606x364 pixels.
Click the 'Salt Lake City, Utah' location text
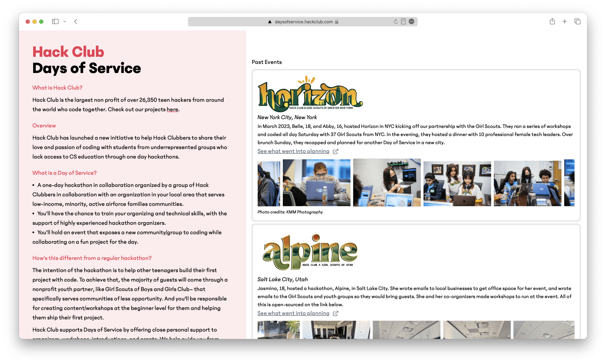coord(283,279)
